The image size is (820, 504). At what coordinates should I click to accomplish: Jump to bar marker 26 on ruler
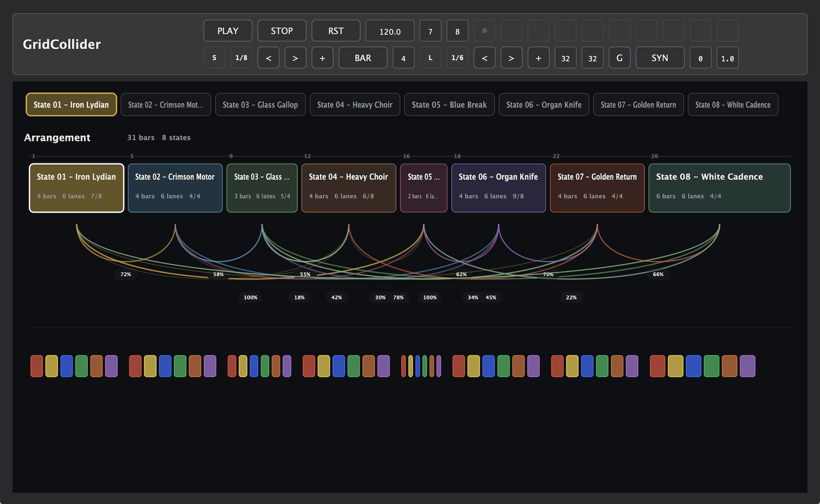click(x=655, y=156)
